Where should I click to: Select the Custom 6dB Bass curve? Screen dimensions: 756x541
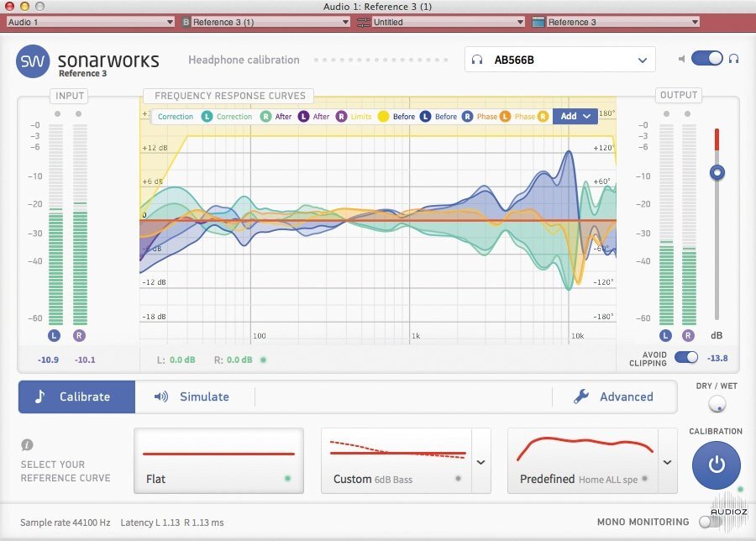396,461
